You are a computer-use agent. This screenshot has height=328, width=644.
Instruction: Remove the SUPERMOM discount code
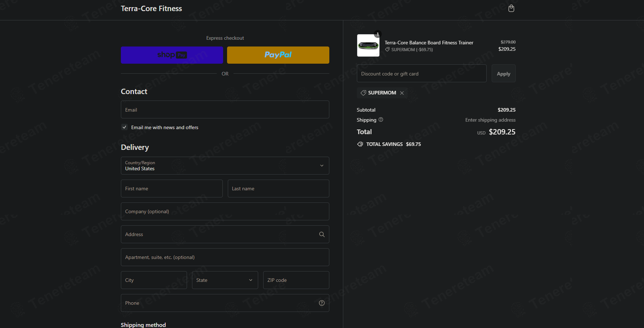pyautogui.click(x=402, y=93)
